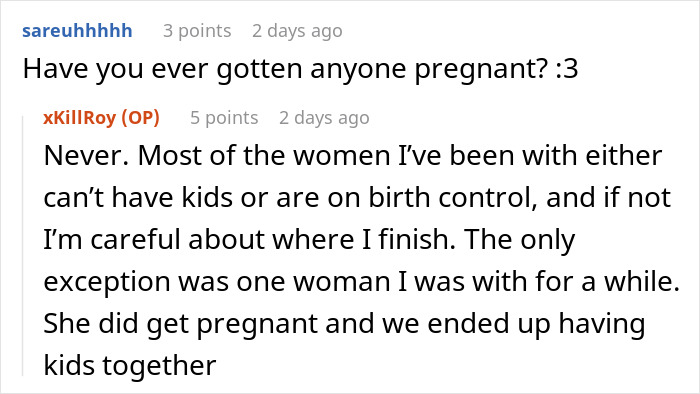Screen dimensions: 700x394
Task: Click the final words 'kids together'
Action: point(130,365)
